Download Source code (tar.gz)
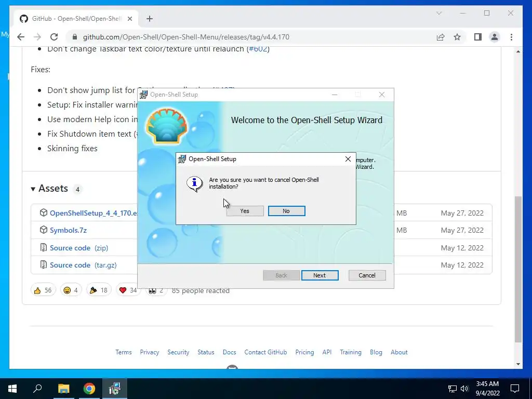Image resolution: width=532 pixels, height=399 pixels. [x=83, y=265]
